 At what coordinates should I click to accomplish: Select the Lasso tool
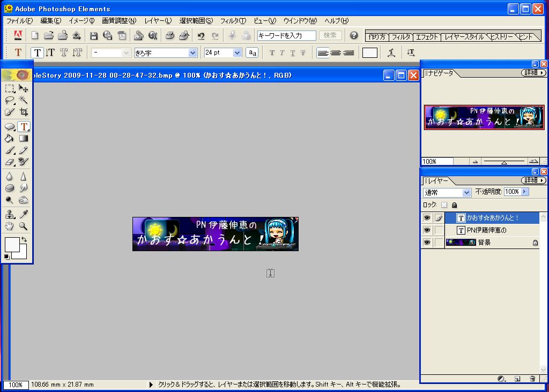tap(10, 100)
